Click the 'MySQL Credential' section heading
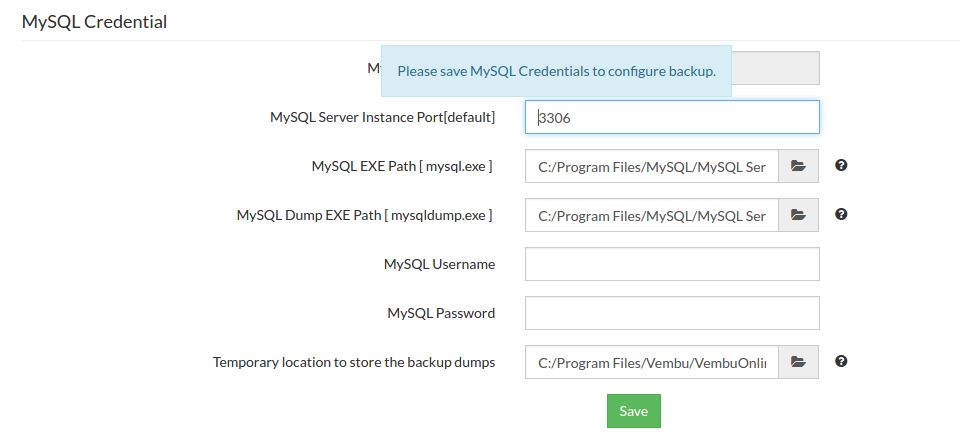This screenshot has height=433, width=960. click(94, 22)
